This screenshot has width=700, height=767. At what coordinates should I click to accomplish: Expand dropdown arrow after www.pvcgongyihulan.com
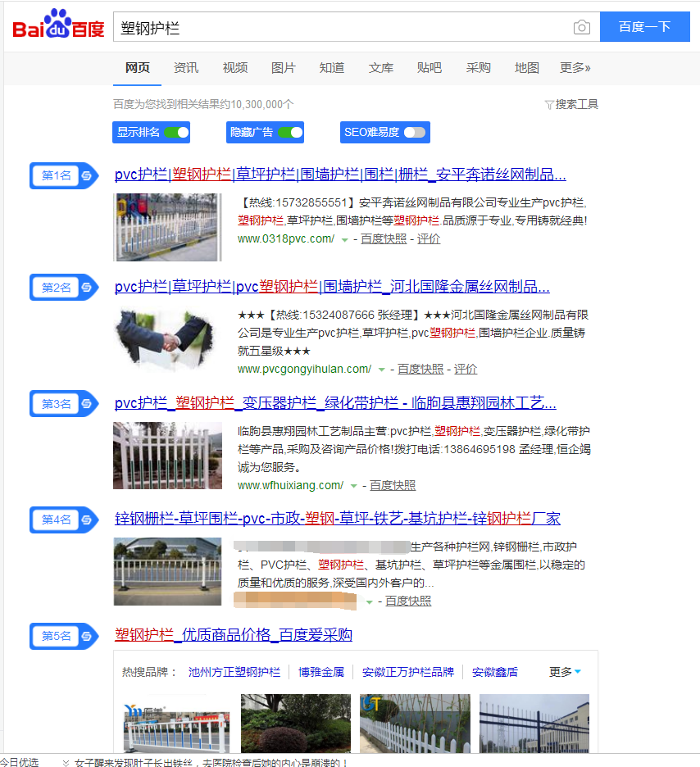pyautogui.click(x=381, y=370)
